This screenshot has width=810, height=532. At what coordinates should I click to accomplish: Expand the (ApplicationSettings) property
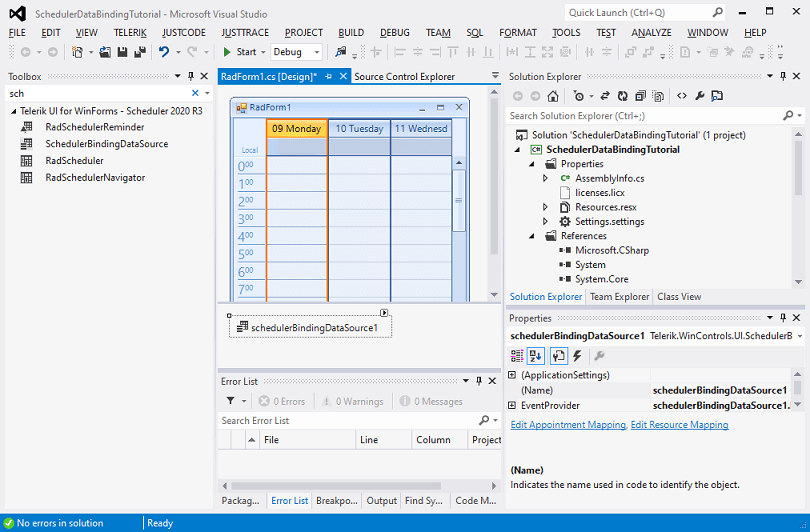(512, 375)
